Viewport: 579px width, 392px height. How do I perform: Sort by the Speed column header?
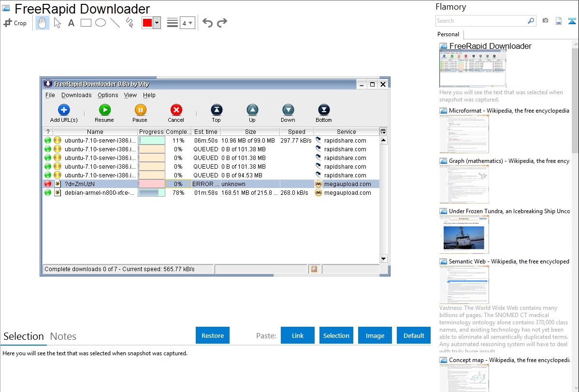point(297,132)
